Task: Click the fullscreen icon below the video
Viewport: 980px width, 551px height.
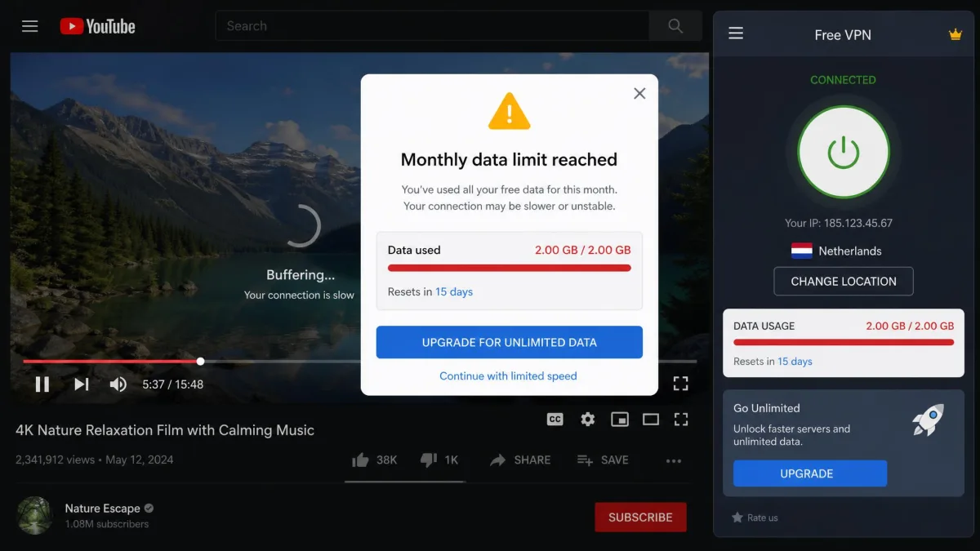Action: coord(681,419)
